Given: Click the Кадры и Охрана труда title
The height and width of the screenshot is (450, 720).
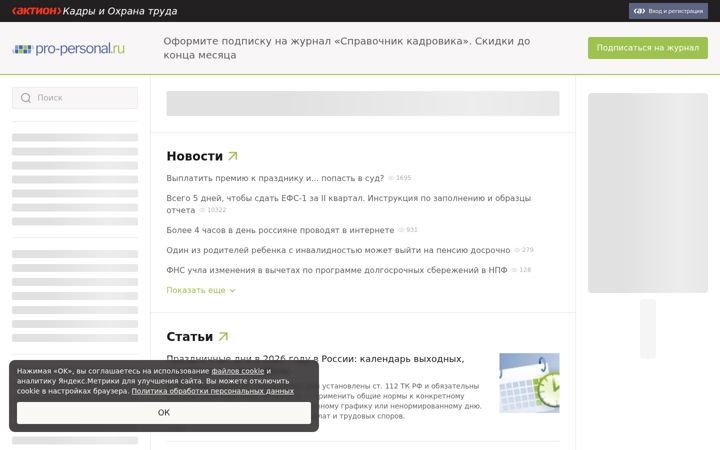Looking at the screenshot, I should pyautogui.click(x=120, y=11).
